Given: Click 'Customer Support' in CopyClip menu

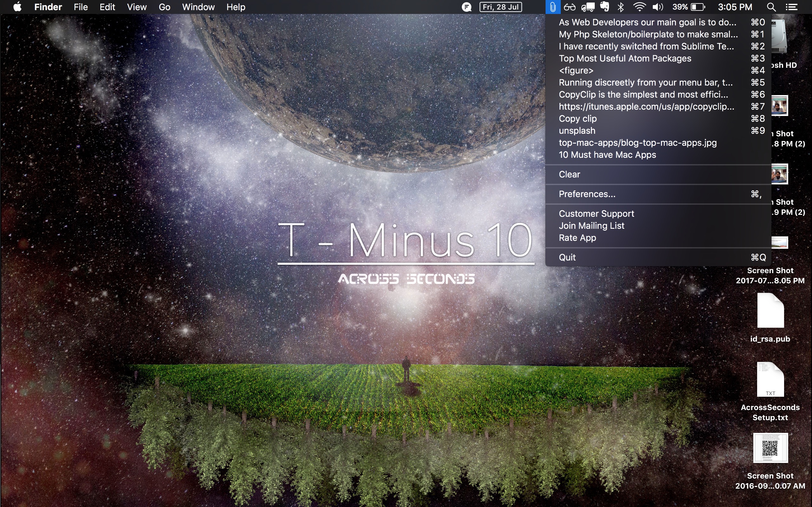Looking at the screenshot, I should [x=596, y=213].
